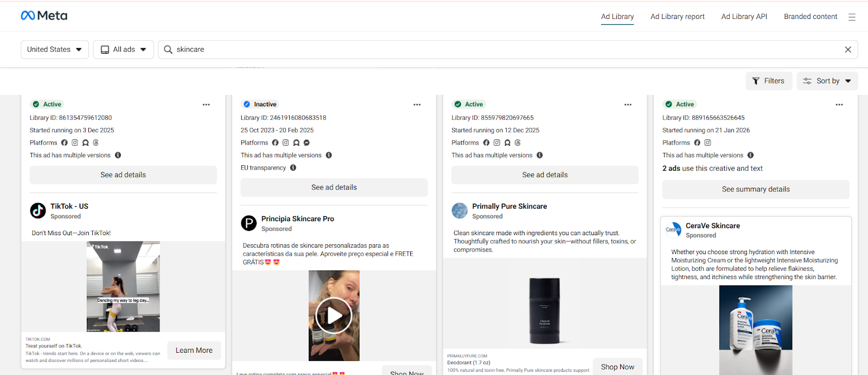
Task: Open the United States country dropdown
Action: click(x=55, y=49)
